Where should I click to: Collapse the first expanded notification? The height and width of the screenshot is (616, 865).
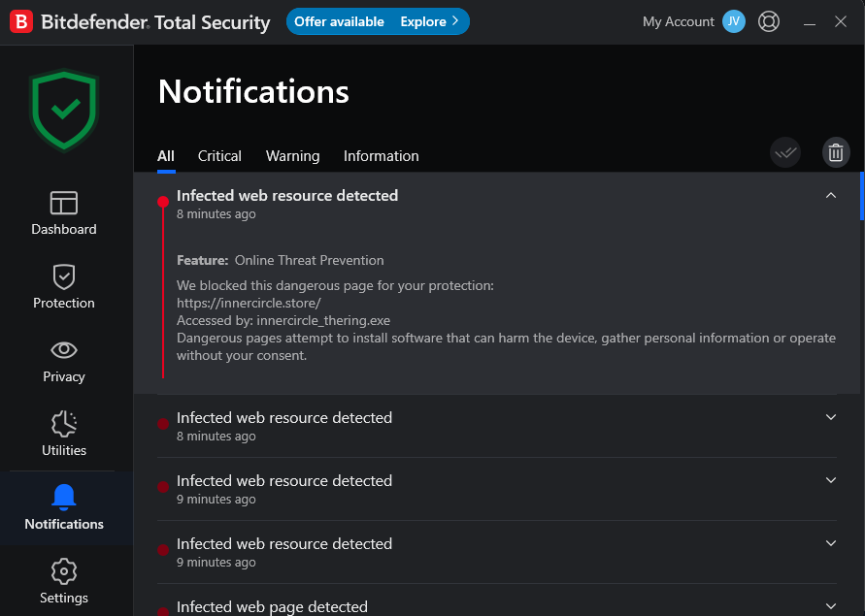(830, 195)
